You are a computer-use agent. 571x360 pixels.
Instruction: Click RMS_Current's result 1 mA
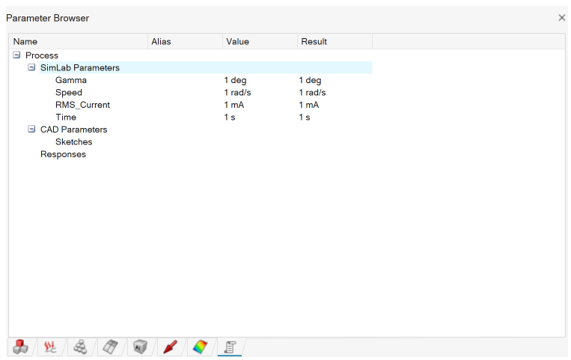[309, 105]
